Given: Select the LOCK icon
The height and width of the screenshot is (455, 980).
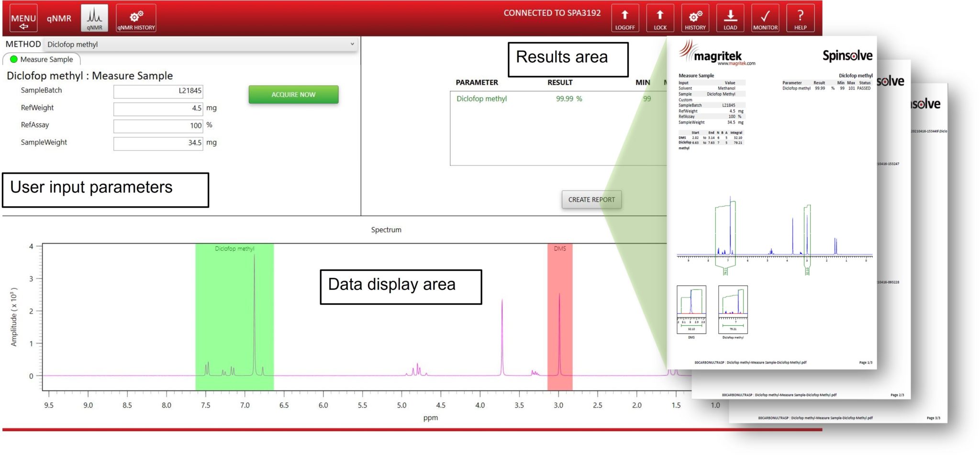Looking at the screenshot, I should 660,18.
